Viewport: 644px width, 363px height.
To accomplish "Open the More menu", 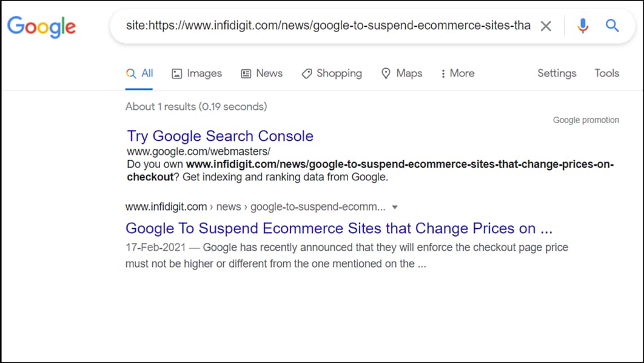I will point(458,73).
